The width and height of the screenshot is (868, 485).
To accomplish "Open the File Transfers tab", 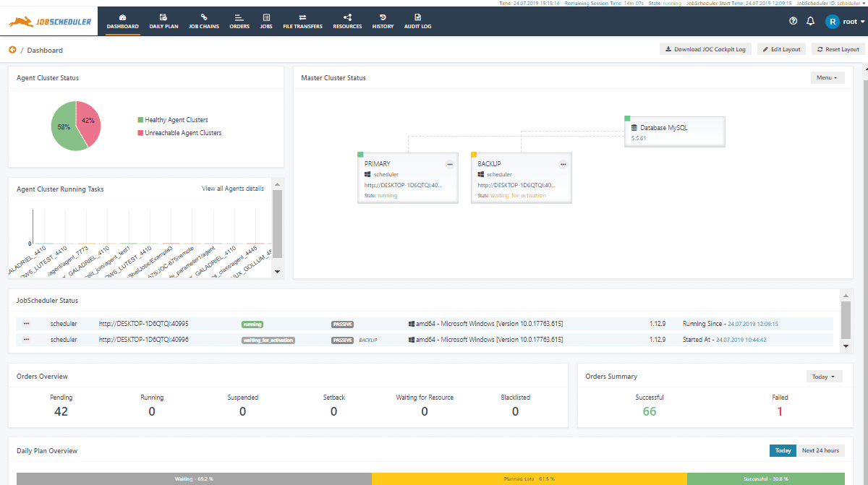I will tap(302, 20).
